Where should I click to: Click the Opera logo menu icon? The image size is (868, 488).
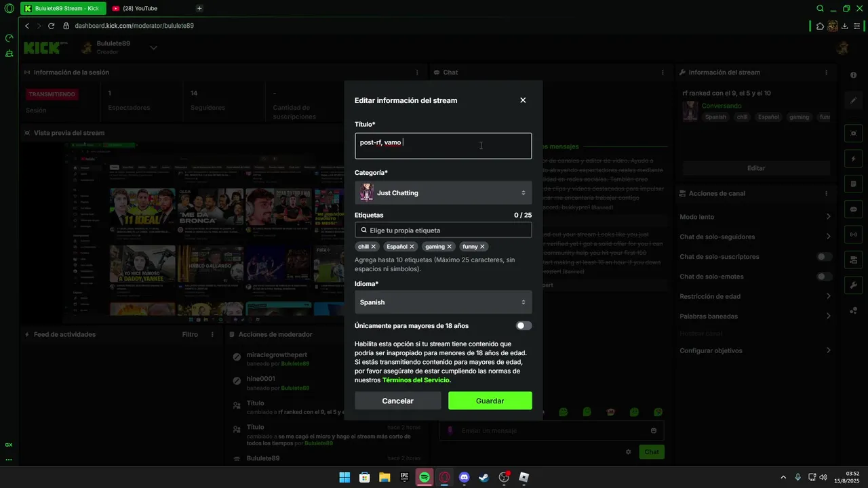[9, 9]
